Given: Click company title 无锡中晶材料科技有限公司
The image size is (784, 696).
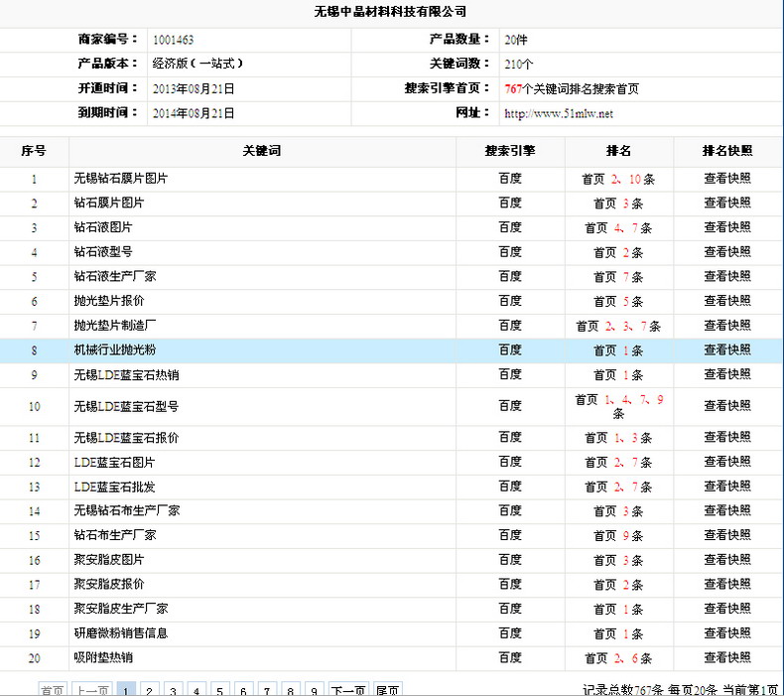Looking at the screenshot, I should (390, 12).
